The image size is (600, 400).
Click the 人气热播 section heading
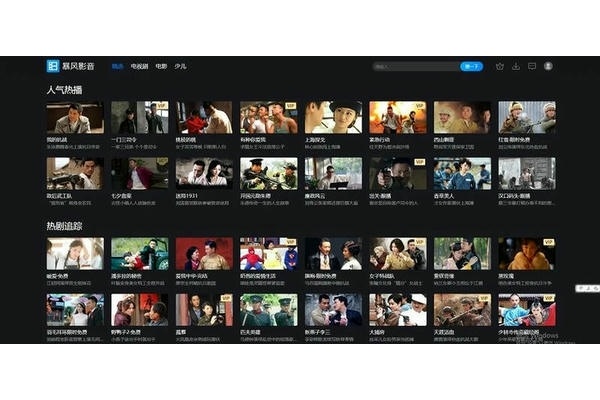64,90
